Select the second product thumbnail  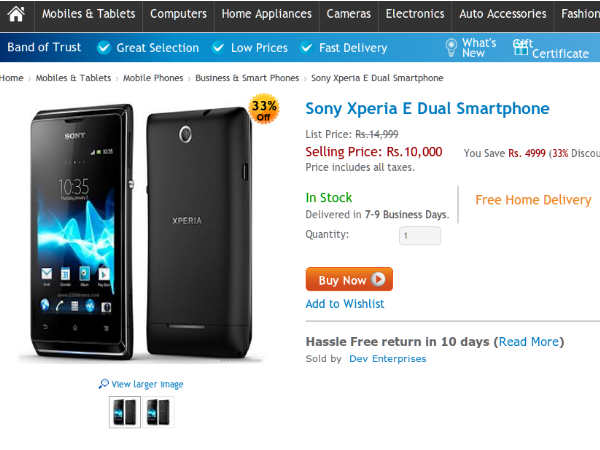(158, 412)
